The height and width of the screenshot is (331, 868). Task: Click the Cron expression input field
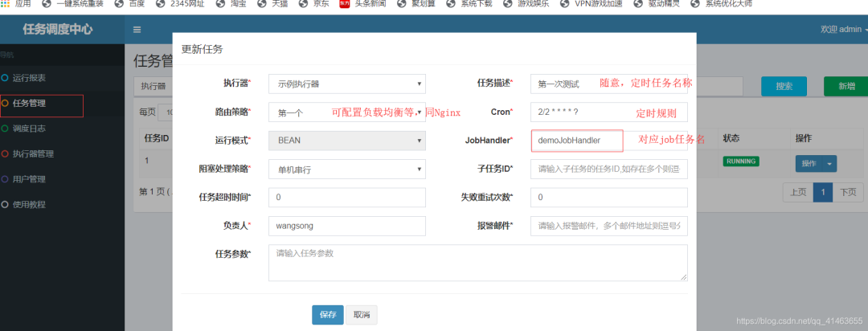pyautogui.click(x=609, y=112)
